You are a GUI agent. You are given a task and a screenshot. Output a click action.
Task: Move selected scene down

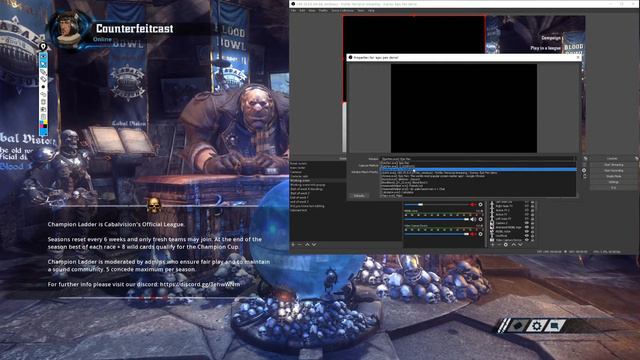coord(314,244)
